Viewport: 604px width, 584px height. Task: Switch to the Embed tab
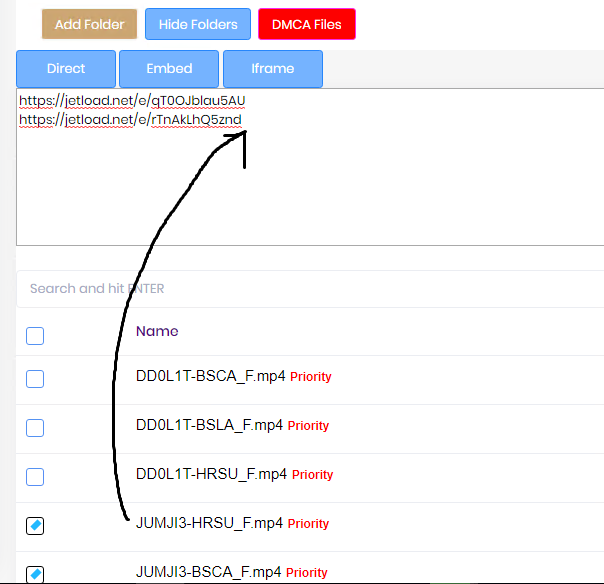point(169,69)
